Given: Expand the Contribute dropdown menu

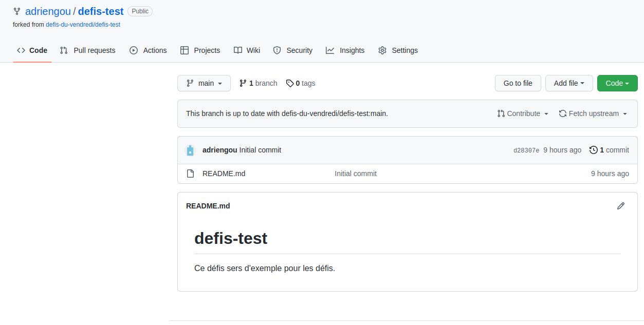Looking at the screenshot, I should tap(523, 113).
